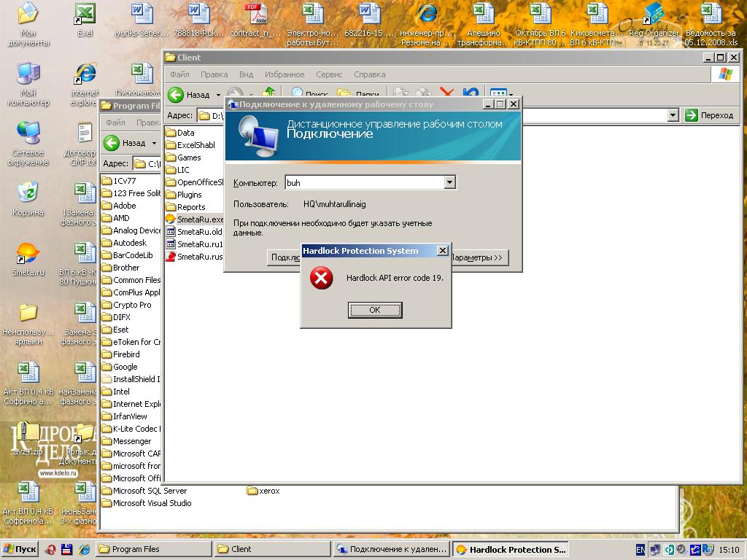Click the Параметры >> button
The height and width of the screenshot is (560, 747).
pos(478,257)
